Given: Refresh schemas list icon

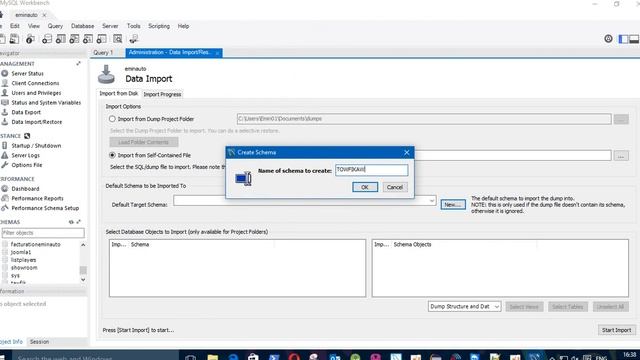Looking at the screenshot, I should click(x=71, y=222).
